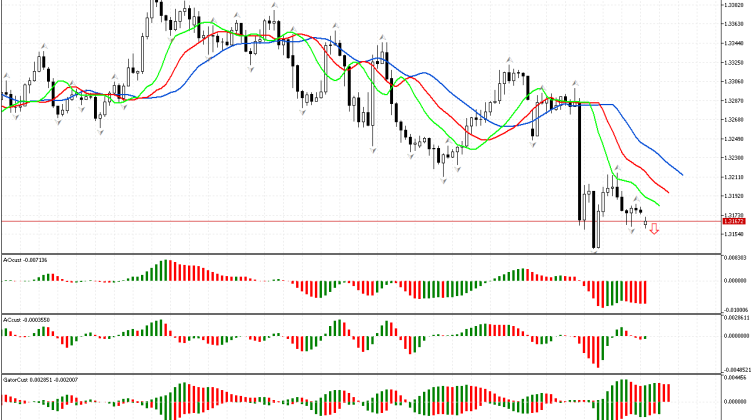The height and width of the screenshot is (420, 752).
Task: Select the red Alligator teeth line end
Action: pyautogui.click(x=669, y=192)
